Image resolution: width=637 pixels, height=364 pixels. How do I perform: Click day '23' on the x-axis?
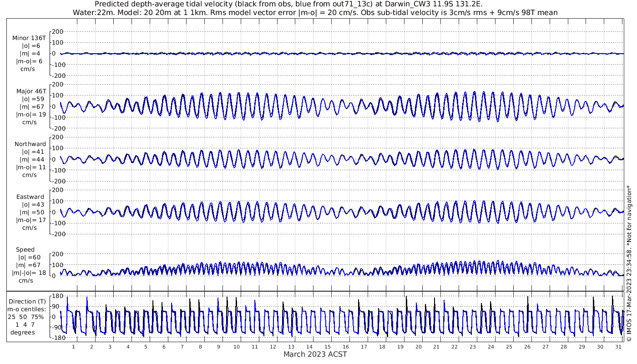[473, 347]
